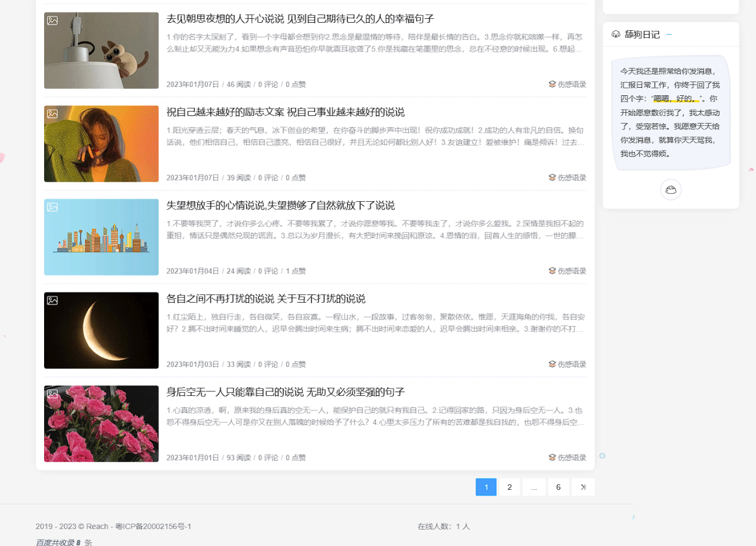
Task: Click the 2023年01月03日 date on the moon post
Action: tap(193, 364)
